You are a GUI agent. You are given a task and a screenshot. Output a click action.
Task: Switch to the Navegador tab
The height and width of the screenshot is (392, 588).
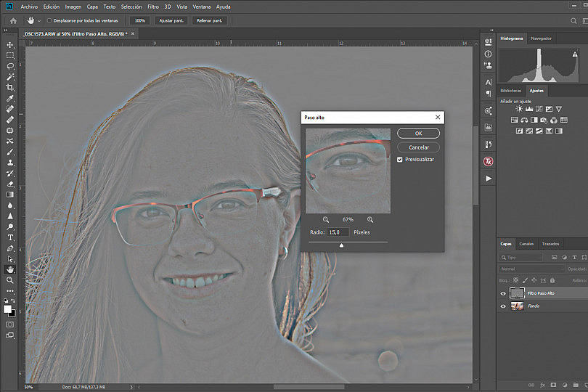[541, 38]
